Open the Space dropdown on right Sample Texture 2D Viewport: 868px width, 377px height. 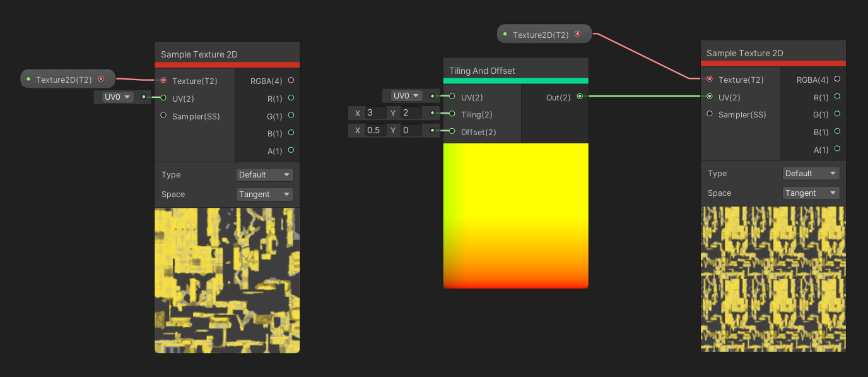coord(811,193)
